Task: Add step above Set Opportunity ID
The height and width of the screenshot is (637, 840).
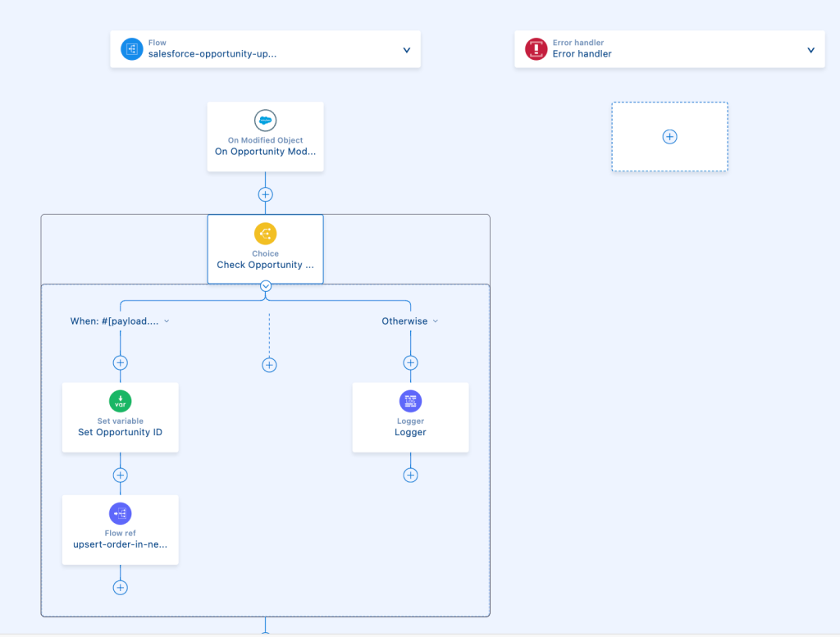Action: tap(120, 362)
